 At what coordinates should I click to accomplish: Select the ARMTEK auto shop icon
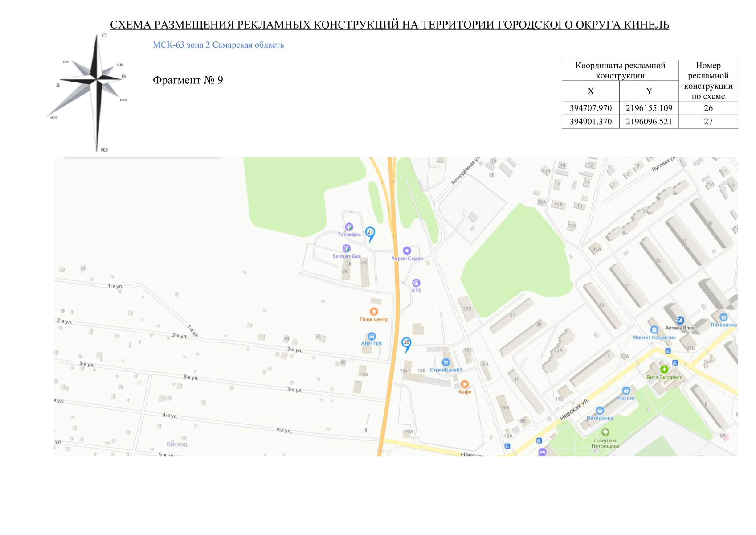[372, 336]
